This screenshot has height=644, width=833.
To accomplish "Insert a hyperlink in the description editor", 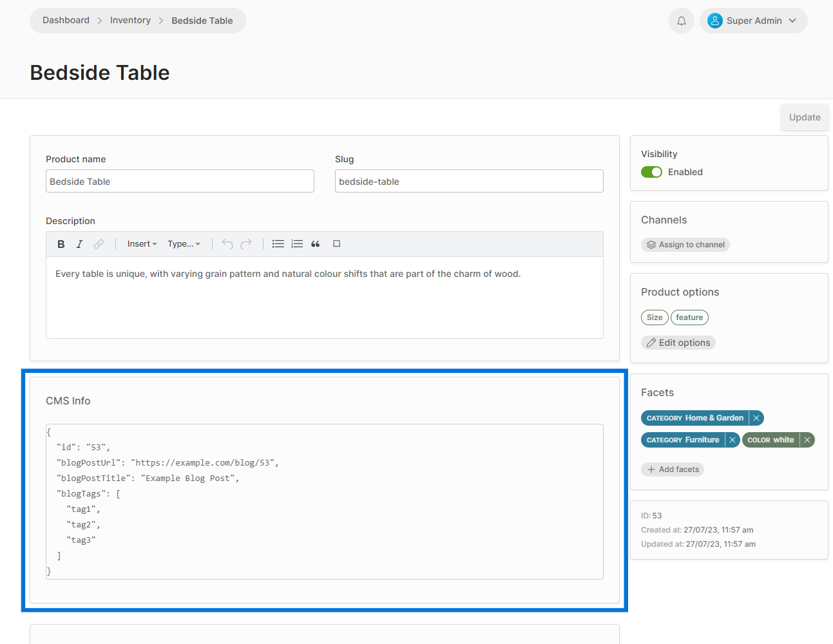I will tap(98, 243).
